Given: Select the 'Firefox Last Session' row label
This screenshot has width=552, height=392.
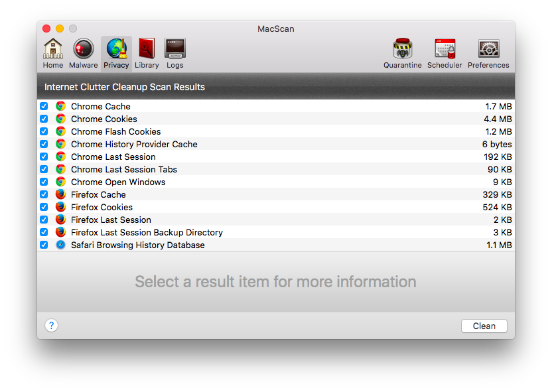Looking at the screenshot, I should tap(111, 220).
